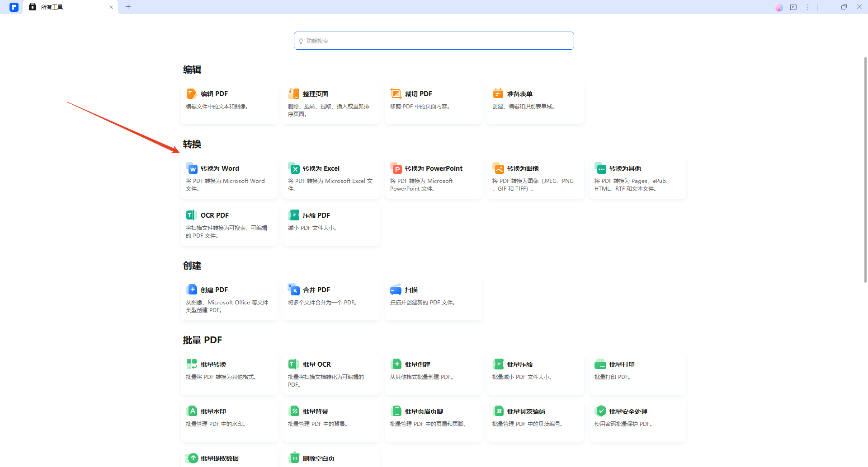The height and width of the screenshot is (467, 868).
Task: Close the 所有工具 tab
Action: tap(111, 7)
